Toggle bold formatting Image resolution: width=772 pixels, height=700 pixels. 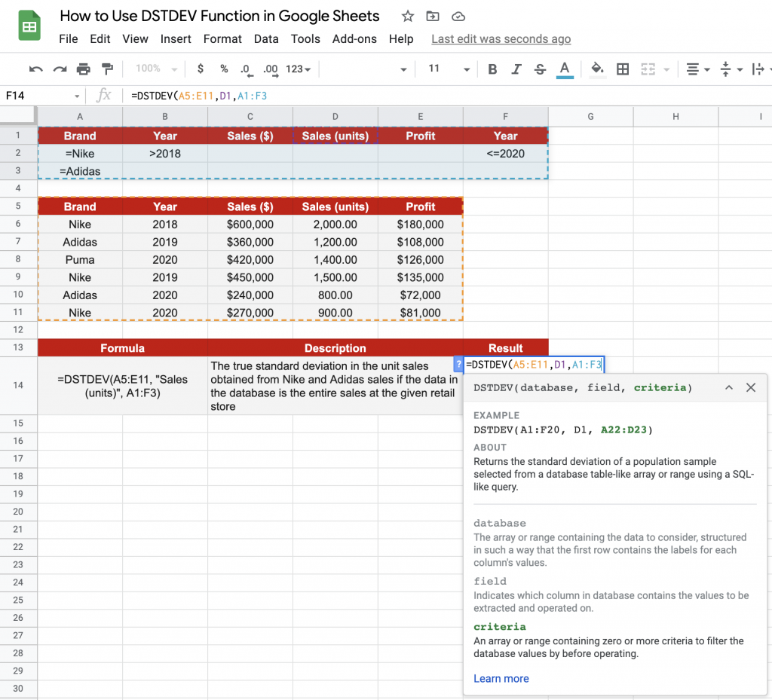point(492,69)
